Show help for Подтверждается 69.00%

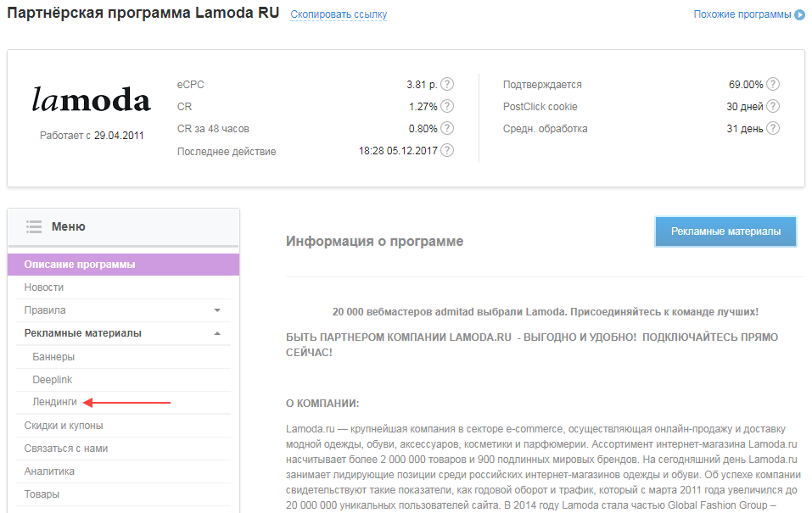point(773,84)
